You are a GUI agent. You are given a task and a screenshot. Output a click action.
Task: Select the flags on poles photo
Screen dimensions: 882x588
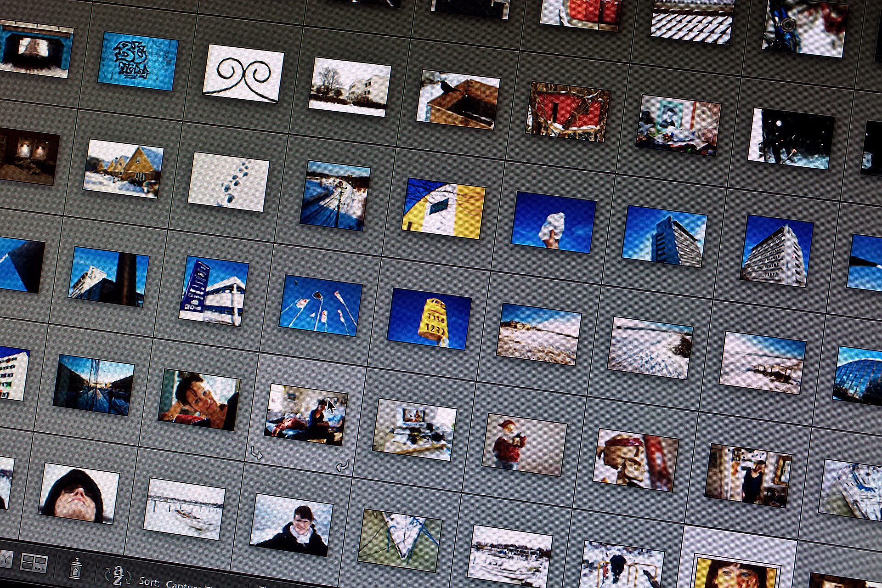(x=321, y=305)
